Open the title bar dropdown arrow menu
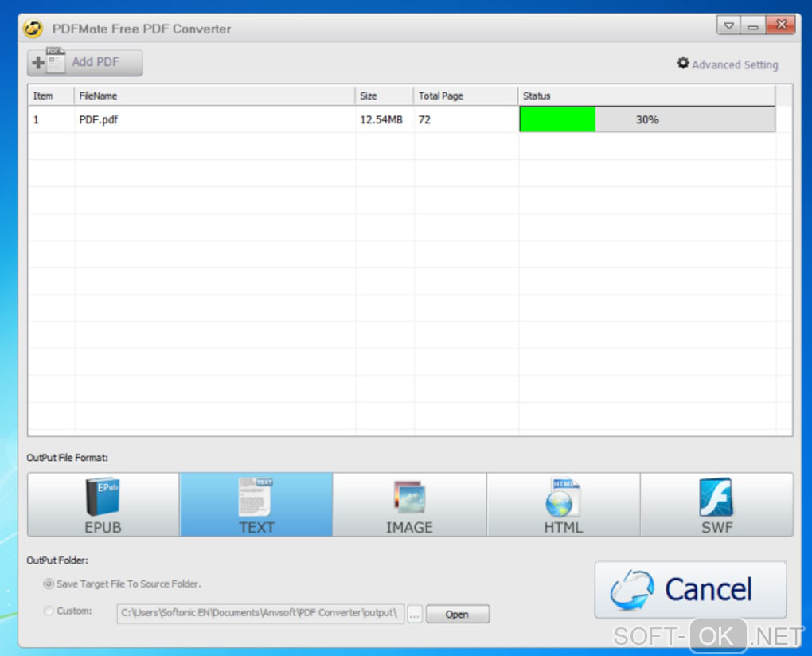Image resolution: width=812 pixels, height=656 pixels. tap(728, 25)
